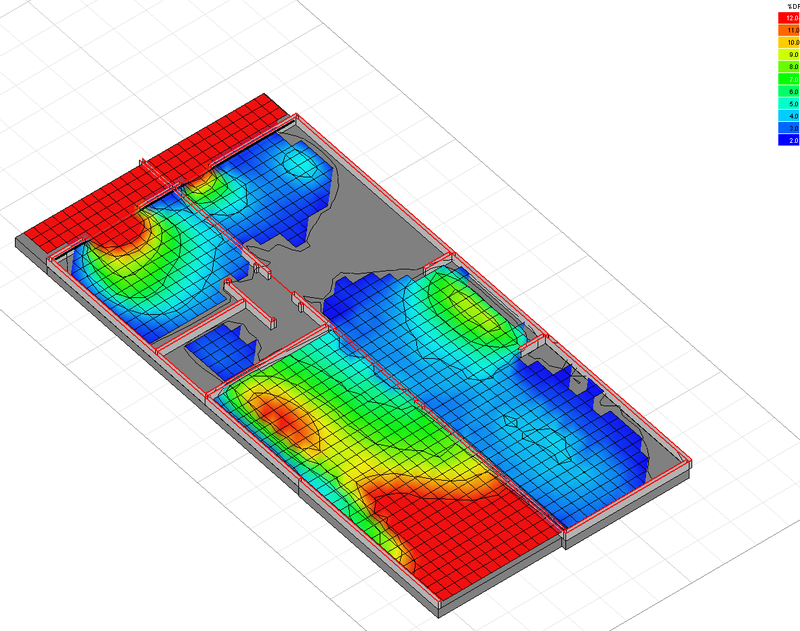Pick the amber 10.0 legend swatch

(789, 42)
